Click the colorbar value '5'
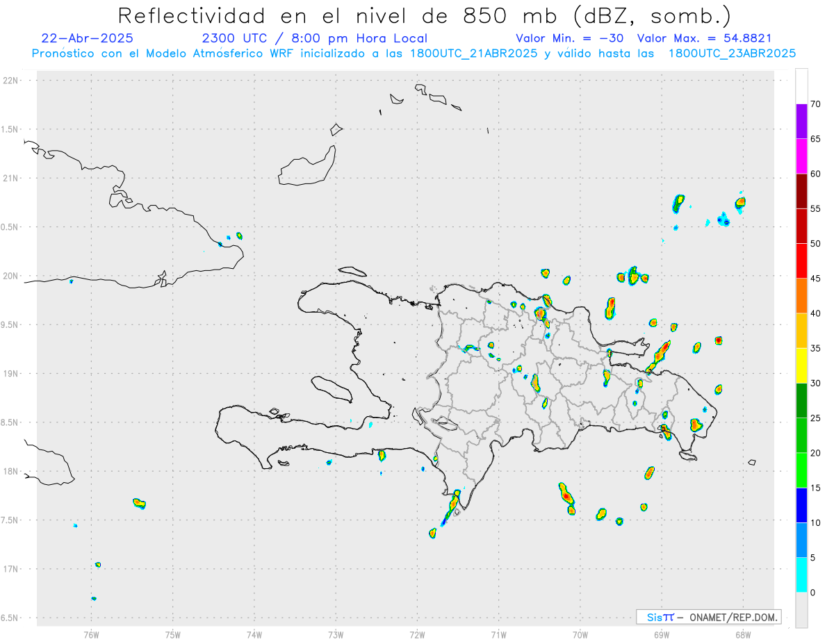834x644 pixels. [813, 558]
